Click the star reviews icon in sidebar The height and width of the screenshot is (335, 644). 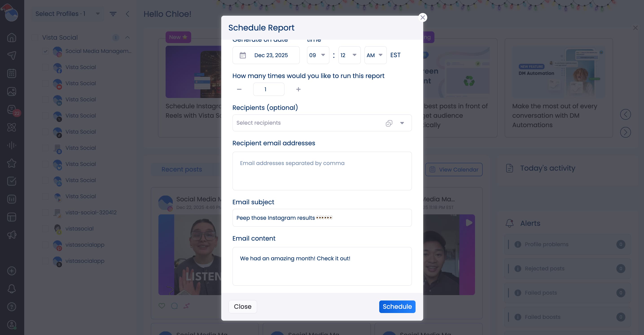(x=11, y=163)
